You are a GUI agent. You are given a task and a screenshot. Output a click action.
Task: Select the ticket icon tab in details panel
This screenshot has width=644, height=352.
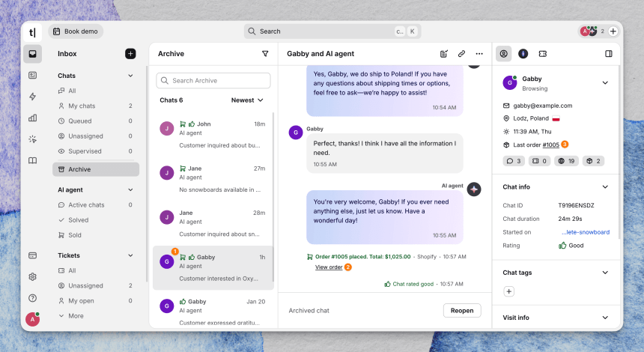543,54
